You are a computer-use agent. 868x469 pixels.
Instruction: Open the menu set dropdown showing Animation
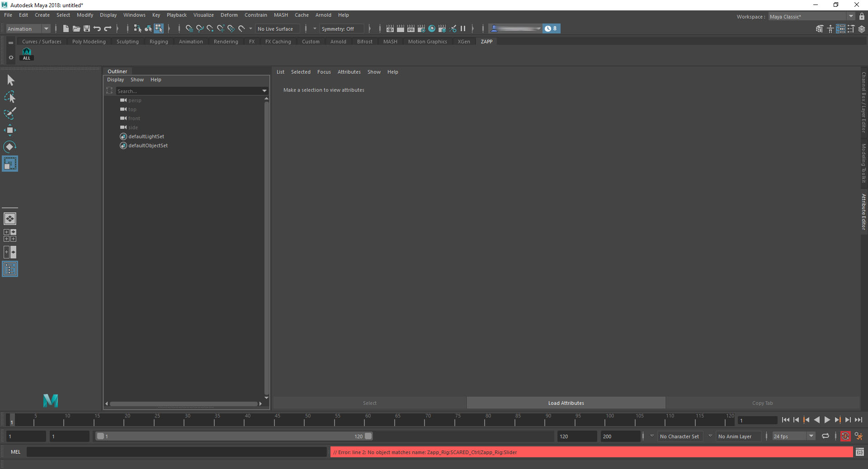pos(28,28)
